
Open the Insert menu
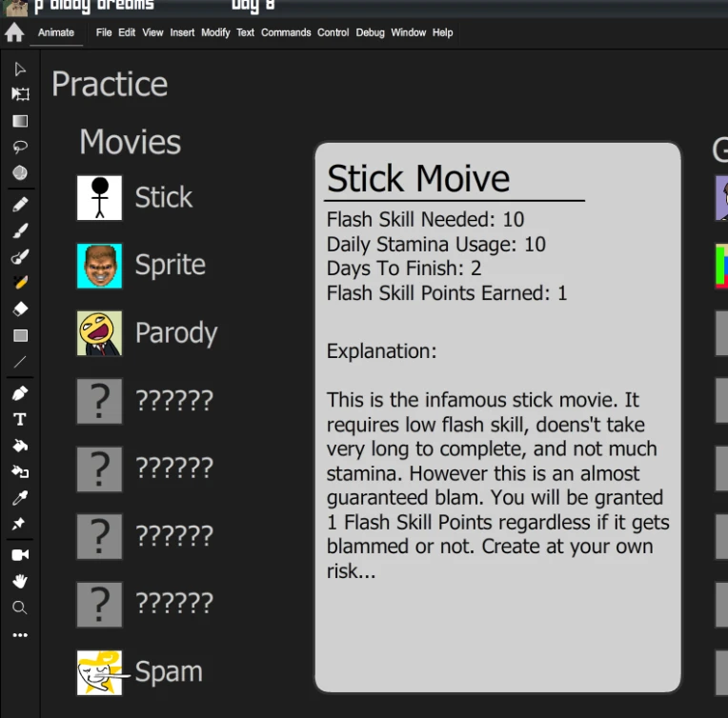(182, 32)
